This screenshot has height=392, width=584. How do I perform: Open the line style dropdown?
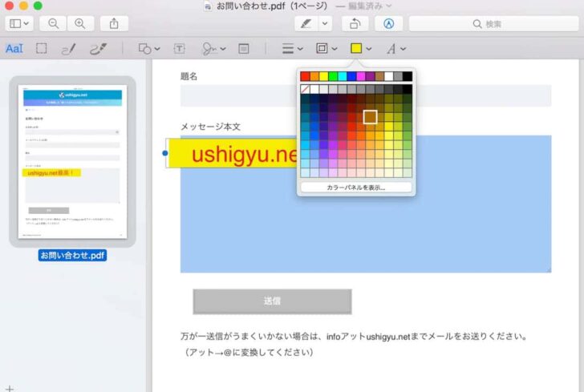pyautogui.click(x=292, y=48)
